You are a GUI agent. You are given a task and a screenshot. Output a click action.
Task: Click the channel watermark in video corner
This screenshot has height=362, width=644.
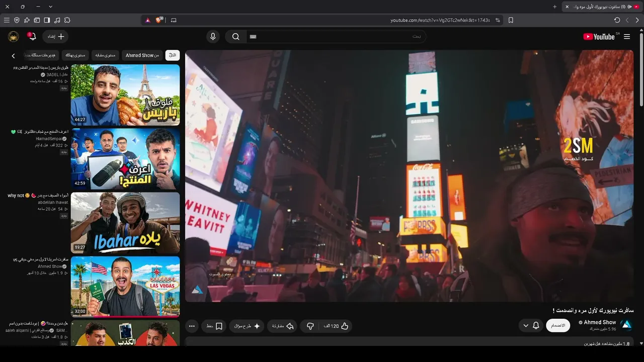(x=198, y=290)
